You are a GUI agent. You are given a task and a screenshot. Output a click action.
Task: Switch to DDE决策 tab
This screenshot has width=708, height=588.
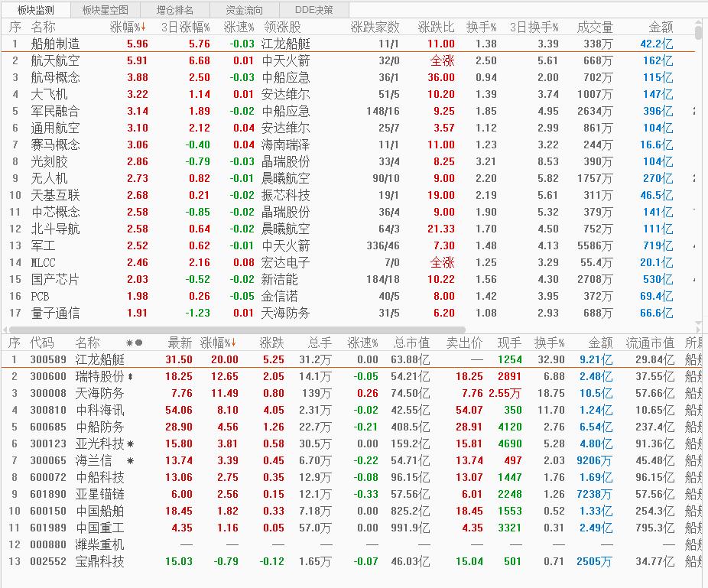[313, 10]
